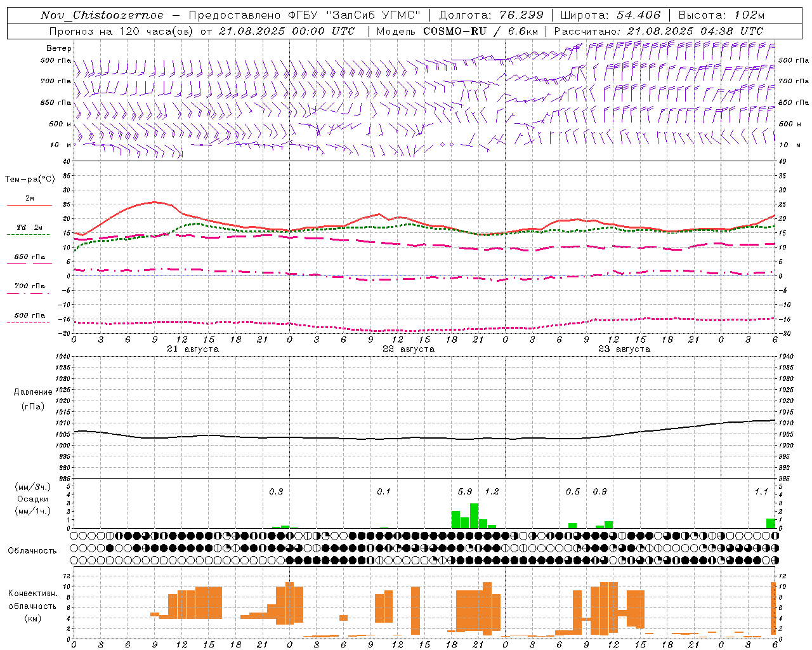This screenshot has width=812, height=650.
Task: Click the 'Давление' pressure panel label
Action: tap(33, 392)
